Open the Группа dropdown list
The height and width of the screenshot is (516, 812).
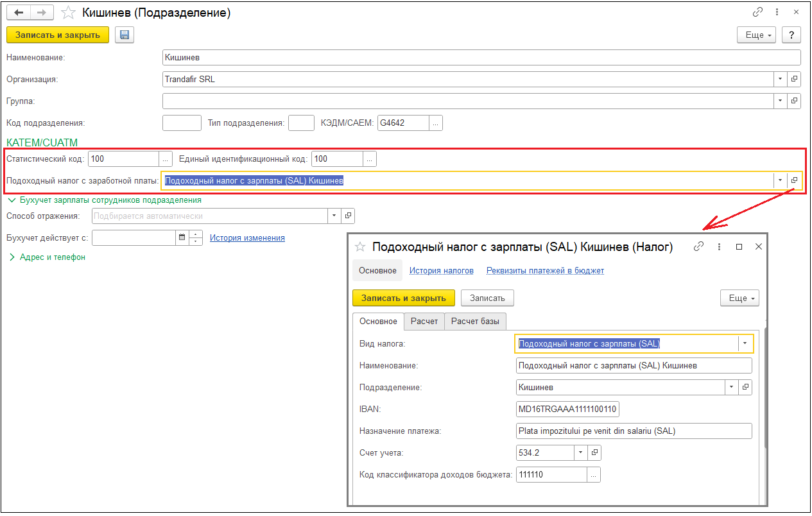click(780, 101)
